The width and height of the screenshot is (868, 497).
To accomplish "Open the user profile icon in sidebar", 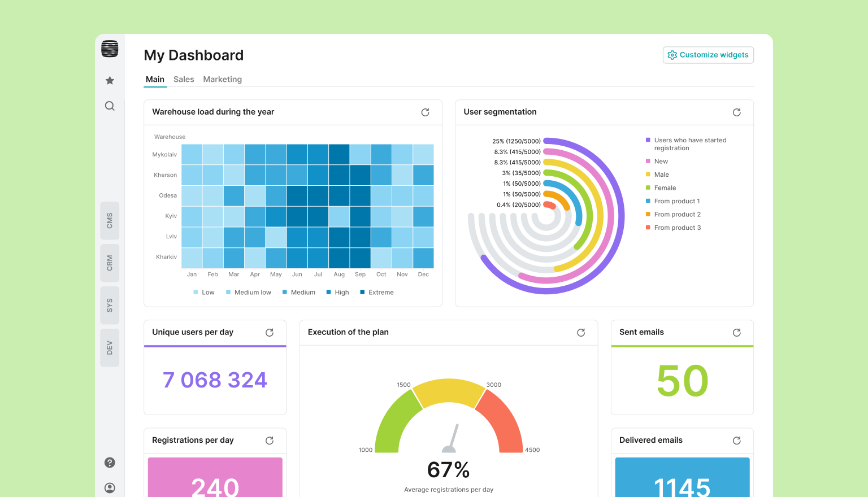I will pos(110,487).
